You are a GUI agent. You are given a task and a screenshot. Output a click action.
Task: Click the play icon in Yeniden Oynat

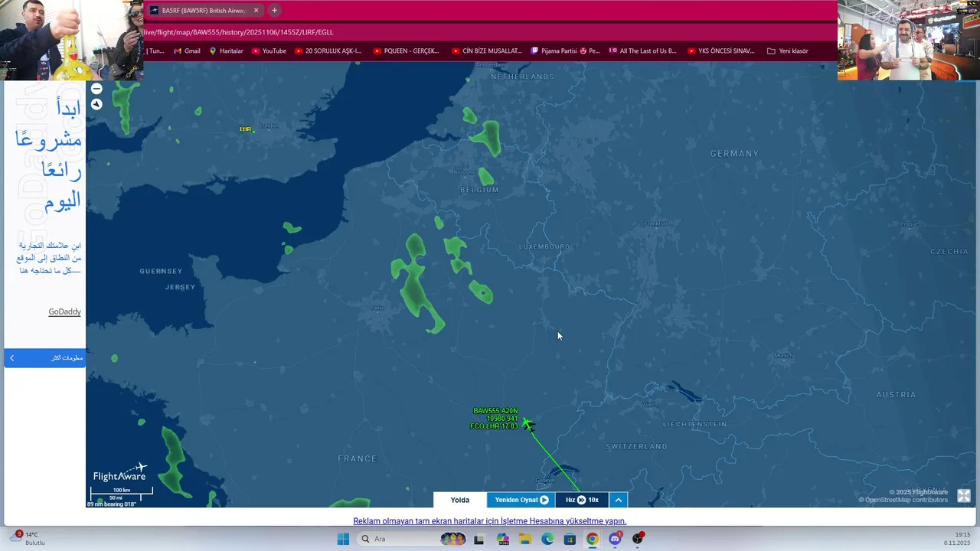coord(544,500)
